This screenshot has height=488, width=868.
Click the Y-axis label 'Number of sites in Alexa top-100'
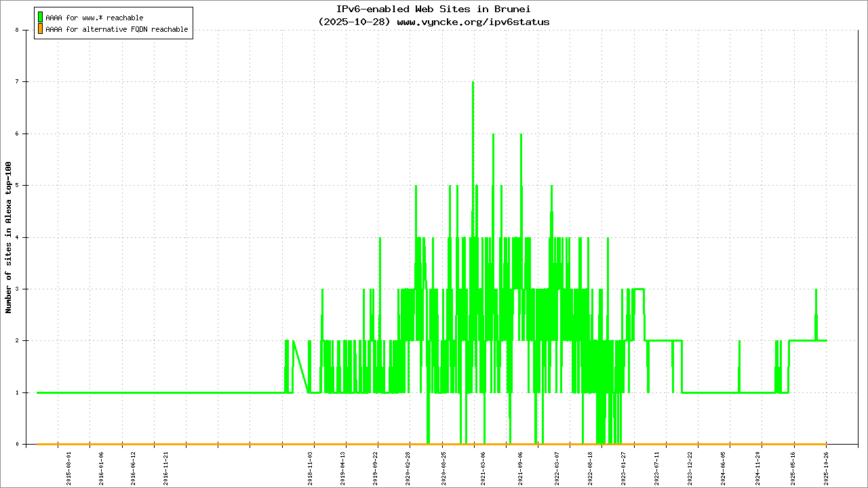point(9,237)
